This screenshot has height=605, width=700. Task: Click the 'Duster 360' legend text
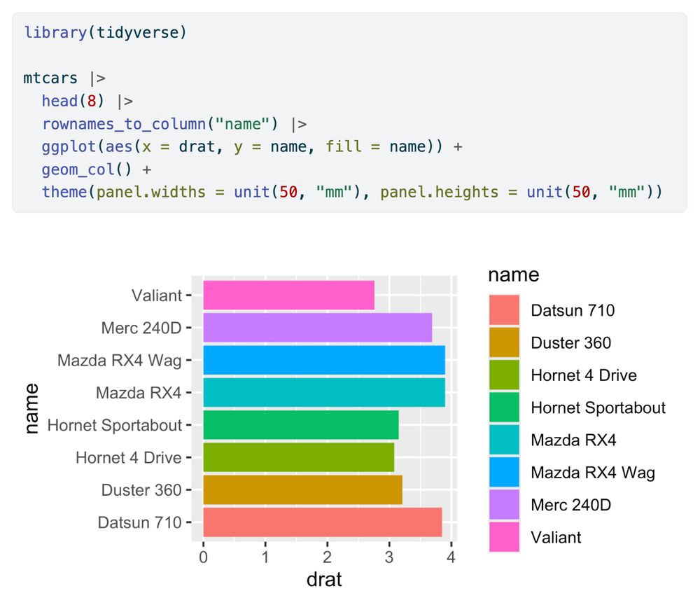click(x=571, y=343)
